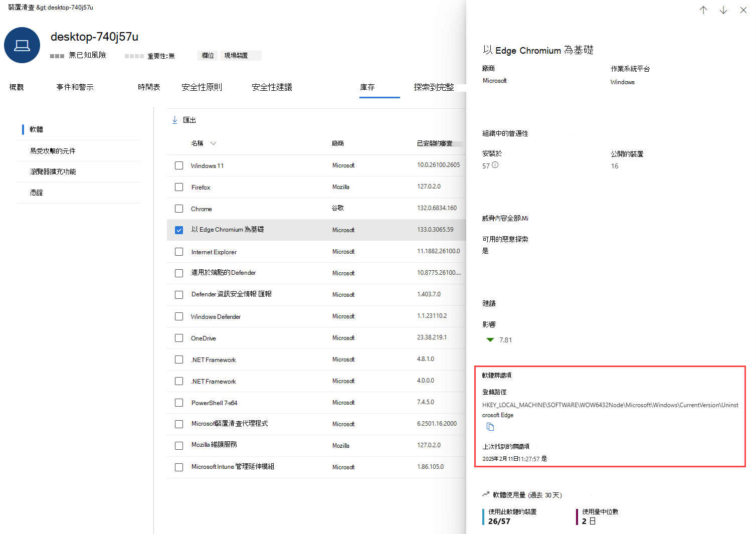Click the HKEY_LOCAL_MACHINE registry path text
Image resolution: width=756 pixels, height=534 pixels.
610,405
